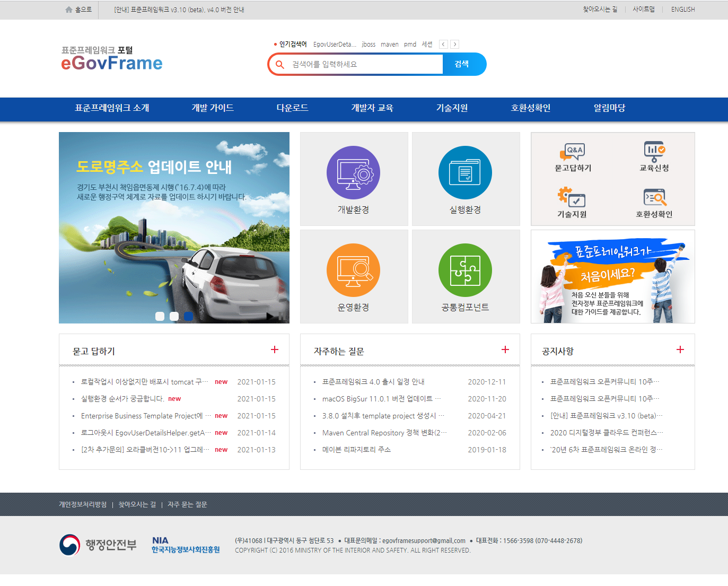Show next popular keywords with the right arrow

click(x=455, y=45)
